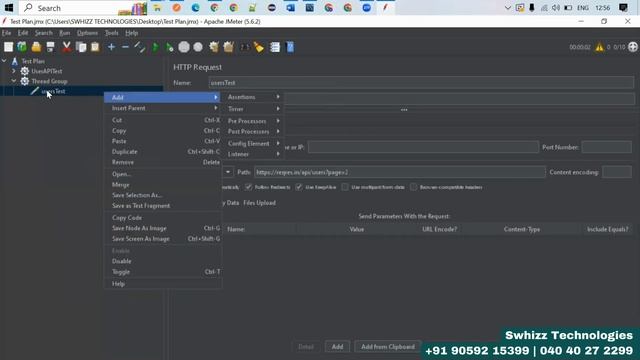Enable Browser-compatible headers checkbox
The width and height of the screenshot is (640, 360).
(414, 187)
